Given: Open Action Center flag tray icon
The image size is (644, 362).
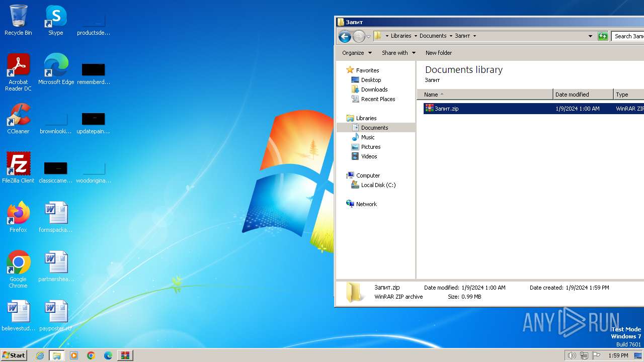Looking at the screenshot, I should click(596, 355).
